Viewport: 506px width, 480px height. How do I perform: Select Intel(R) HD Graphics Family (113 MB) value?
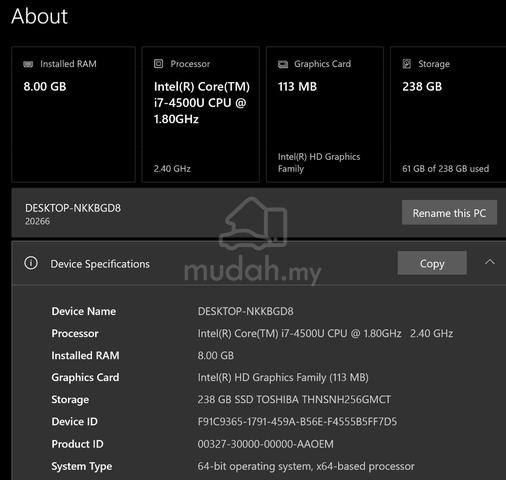[283, 377]
